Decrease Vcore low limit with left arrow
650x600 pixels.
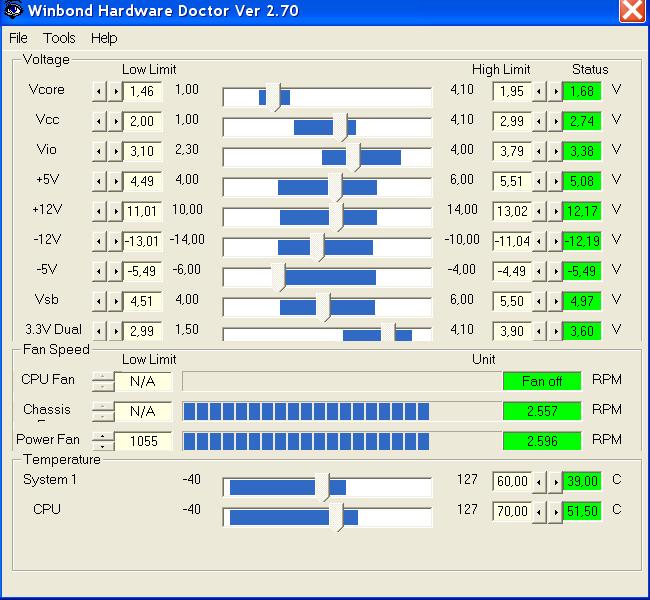(99, 91)
